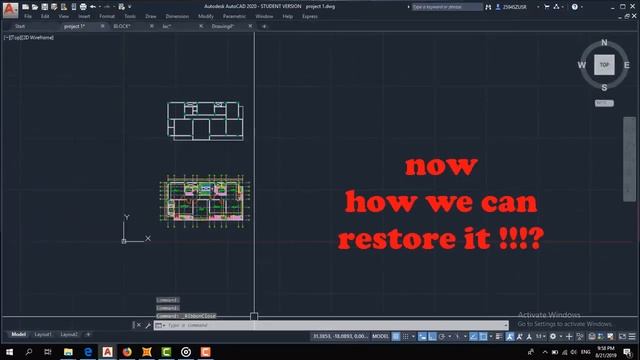Switch to the BLOCK* drawing tab
The width and height of the screenshot is (640, 360).
pyautogui.click(x=122, y=26)
